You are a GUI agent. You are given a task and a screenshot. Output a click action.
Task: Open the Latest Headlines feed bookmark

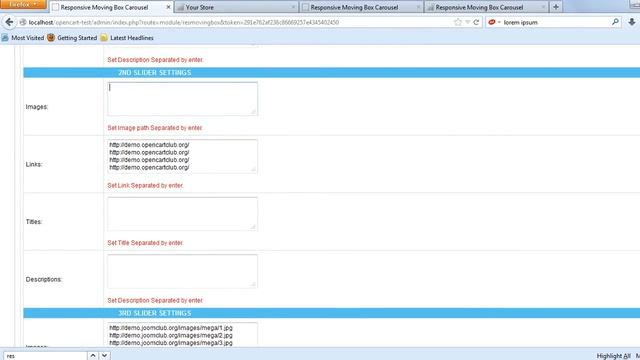pyautogui.click(x=127, y=38)
